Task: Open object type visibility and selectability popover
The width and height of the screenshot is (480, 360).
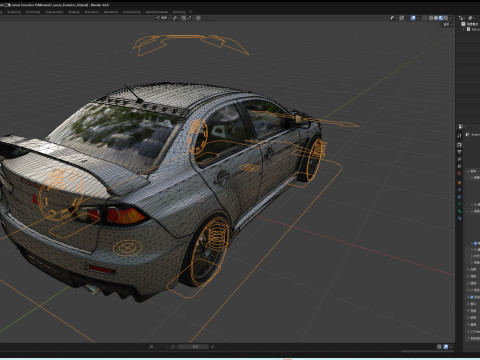Action: click(393, 18)
